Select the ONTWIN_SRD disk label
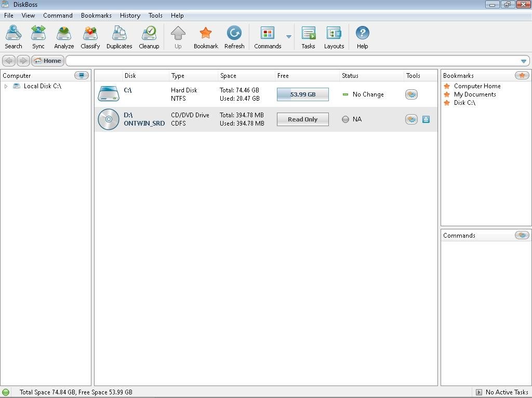This screenshot has height=398, width=532. click(x=144, y=123)
